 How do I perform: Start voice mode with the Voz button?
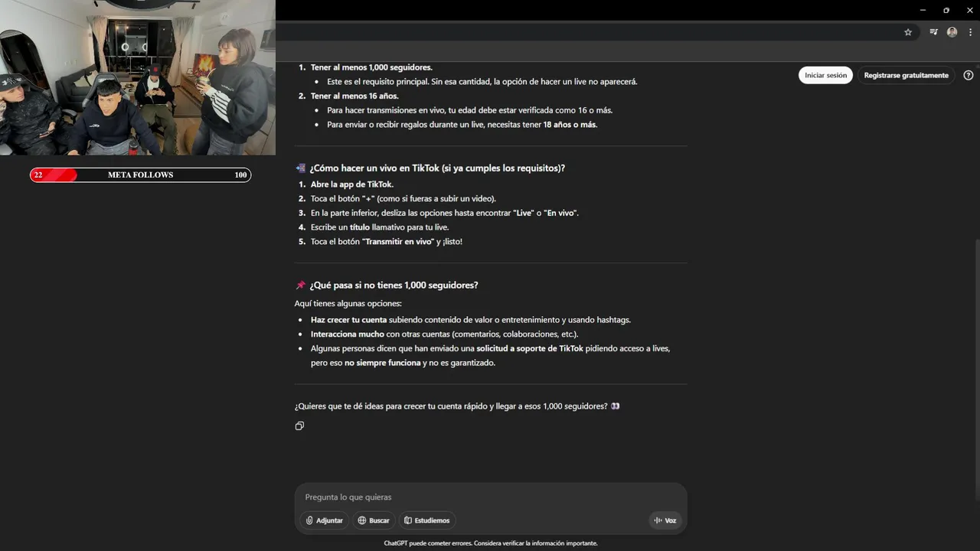point(665,520)
